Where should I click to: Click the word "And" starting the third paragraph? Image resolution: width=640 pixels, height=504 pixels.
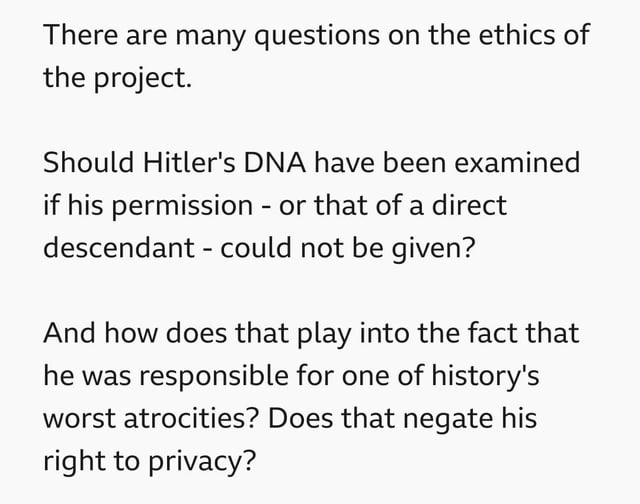pos(67,335)
